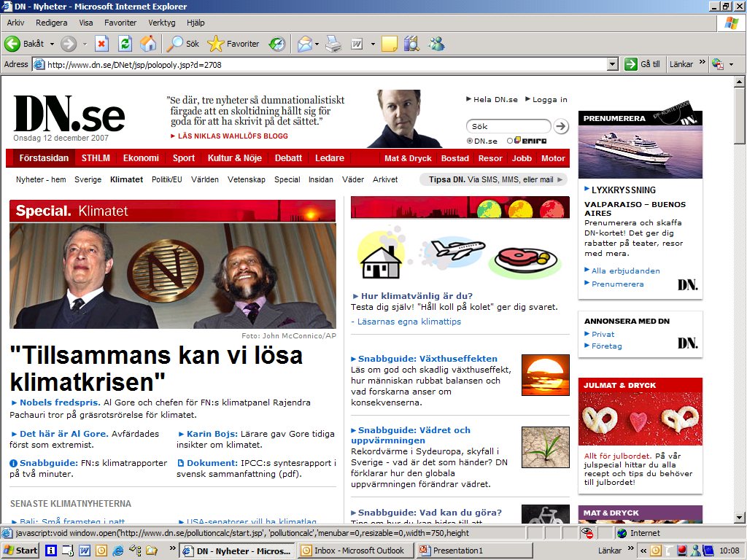Submit search with arrow button beside Sök field

(561, 126)
